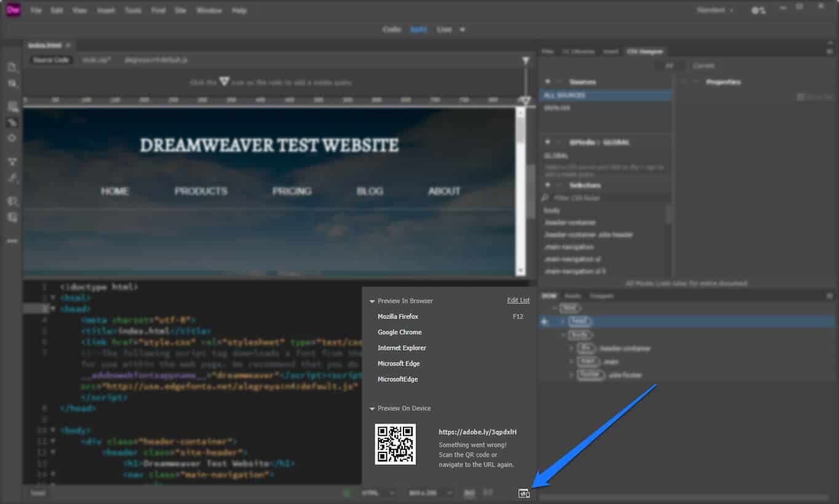Switch CSS Designer to Current mode
This screenshot has height=504, width=839.
click(704, 65)
